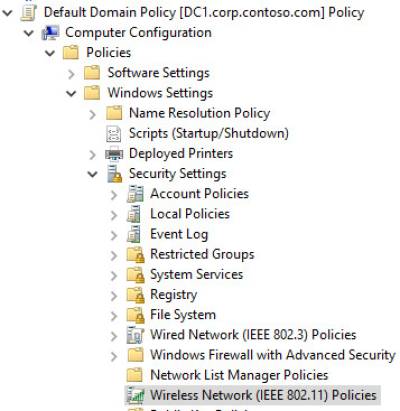Collapse the Windows Settings node
400x411 pixels.
point(71,94)
